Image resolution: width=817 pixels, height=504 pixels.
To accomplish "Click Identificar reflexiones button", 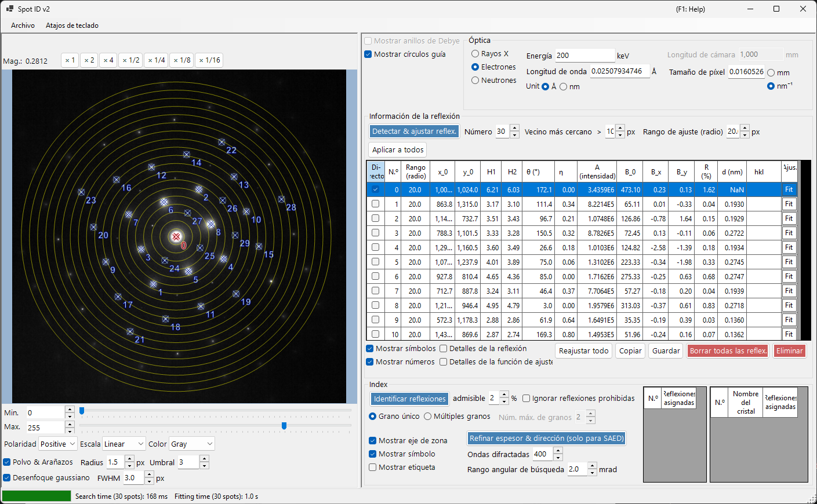I will point(409,399).
